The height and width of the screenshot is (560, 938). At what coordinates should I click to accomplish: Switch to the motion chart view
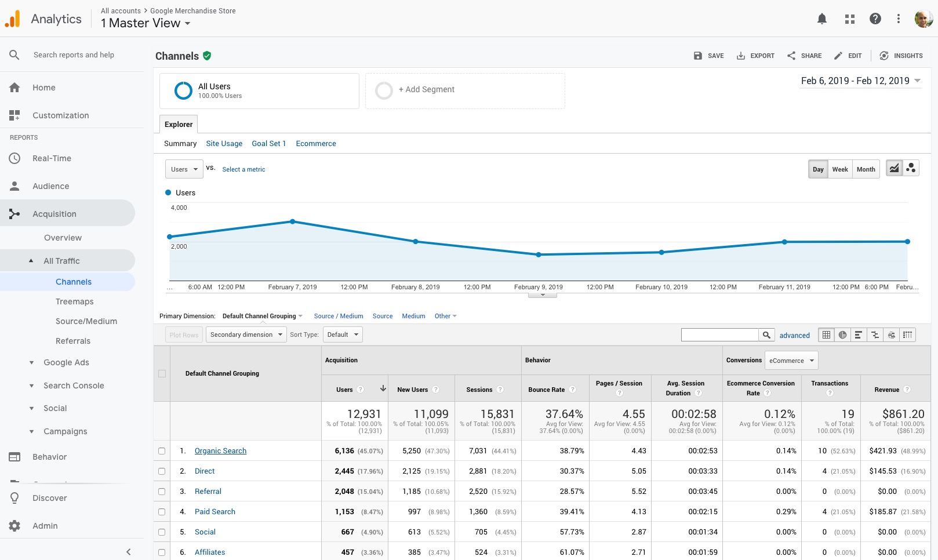(911, 169)
